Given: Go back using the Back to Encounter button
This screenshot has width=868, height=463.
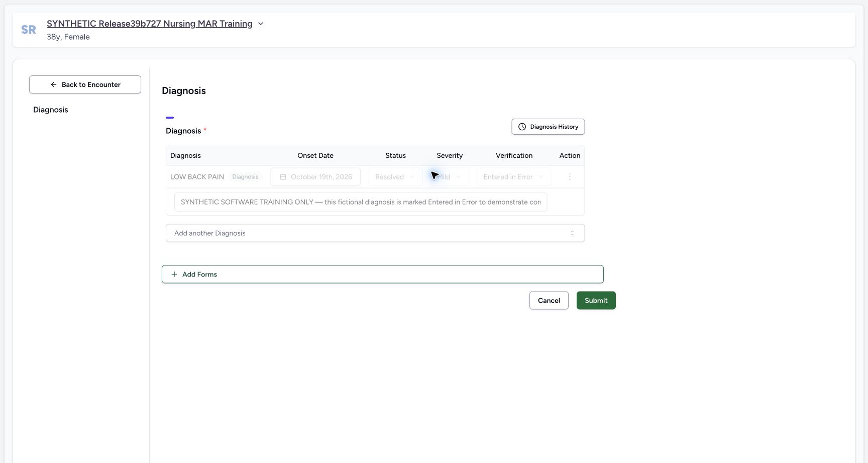Looking at the screenshot, I should [85, 84].
